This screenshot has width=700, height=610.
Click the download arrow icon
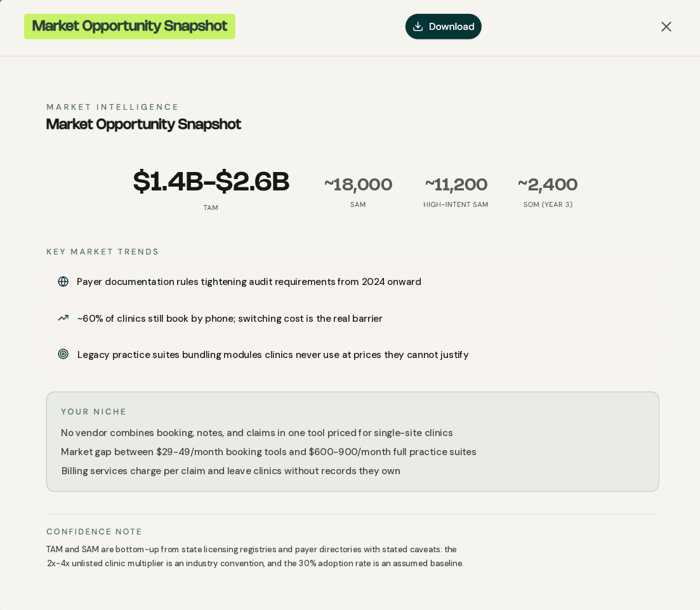pyautogui.click(x=418, y=27)
